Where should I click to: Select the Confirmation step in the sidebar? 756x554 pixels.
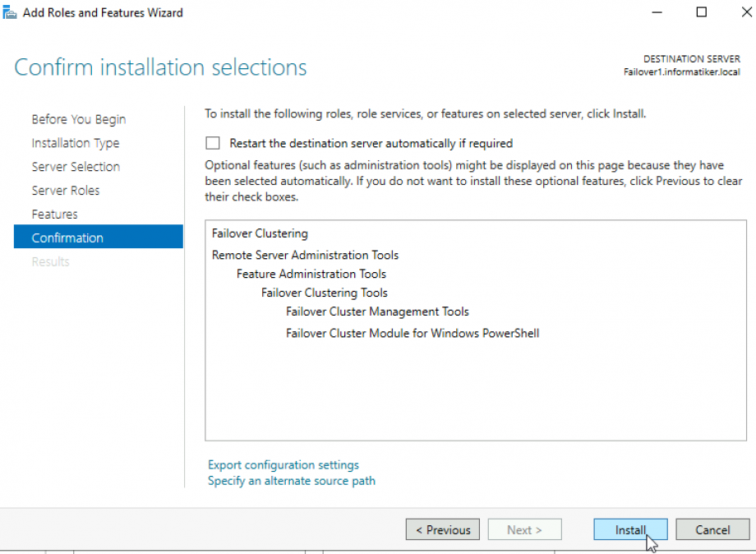point(67,238)
